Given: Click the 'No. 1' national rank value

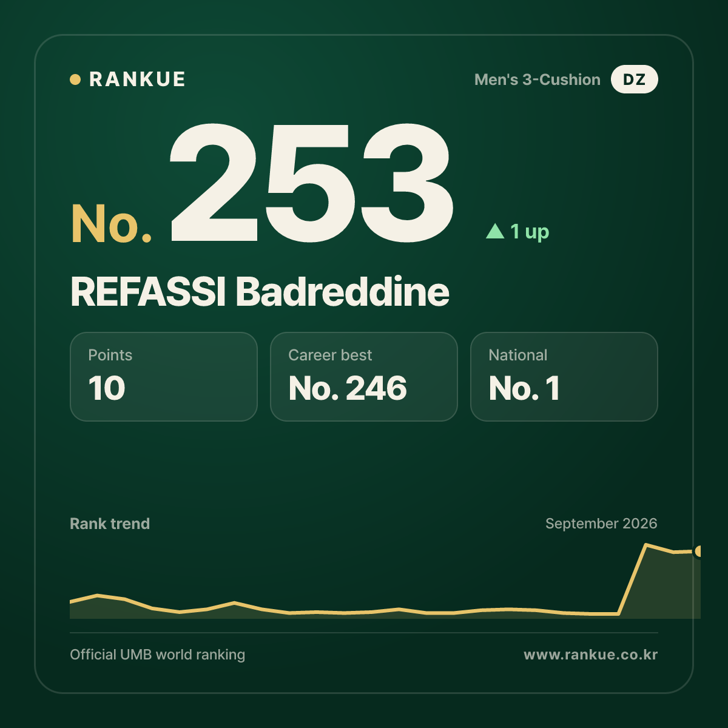Looking at the screenshot, I should coord(525,388).
